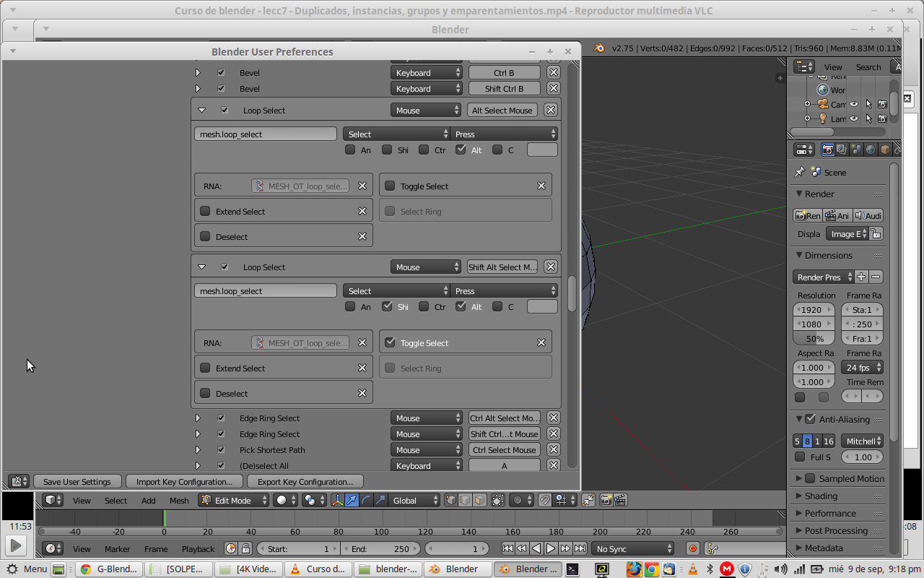Open the Playback menu in timeline
Image resolution: width=924 pixels, height=578 pixels.
point(198,549)
